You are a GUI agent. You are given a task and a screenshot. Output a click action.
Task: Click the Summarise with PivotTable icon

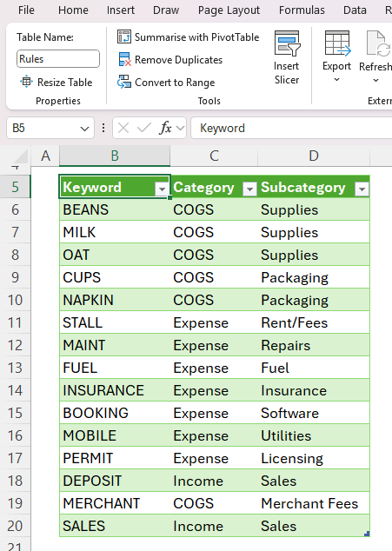click(x=124, y=37)
